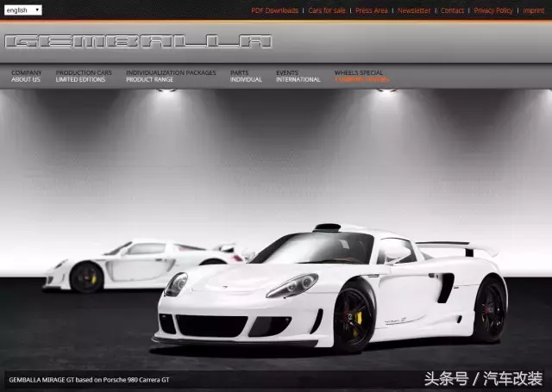Open Individualization Packages Product Range menu

click(x=171, y=76)
